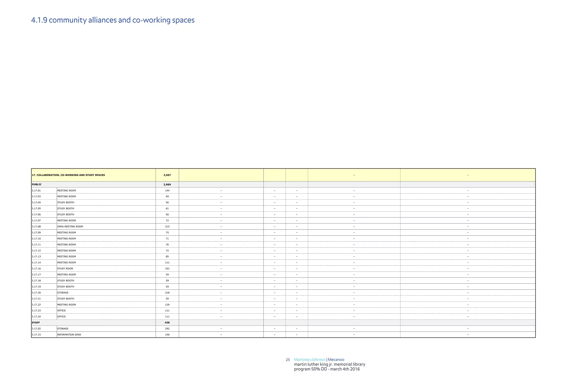Select the Collaboration, Co-working and Study Spaces header
Screen dimensions: 588x380
[x=68, y=175]
